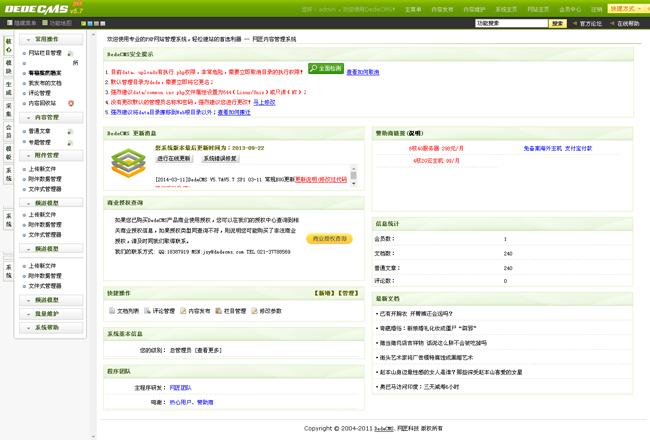The height and width of the screenshot is (440, 650).
Task: Click the green 全面检测 button
Action: [x=326, y=68]
